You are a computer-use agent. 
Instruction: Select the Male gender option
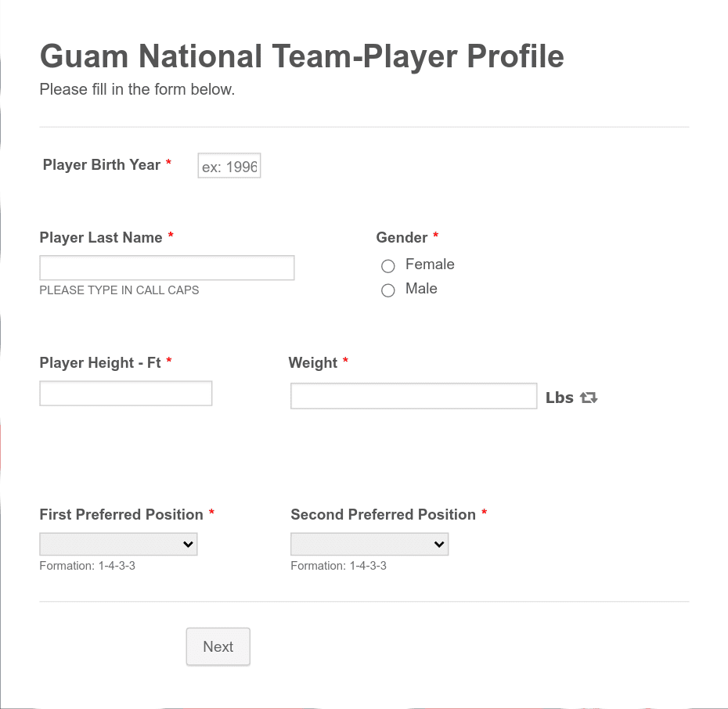coord(387,290)
